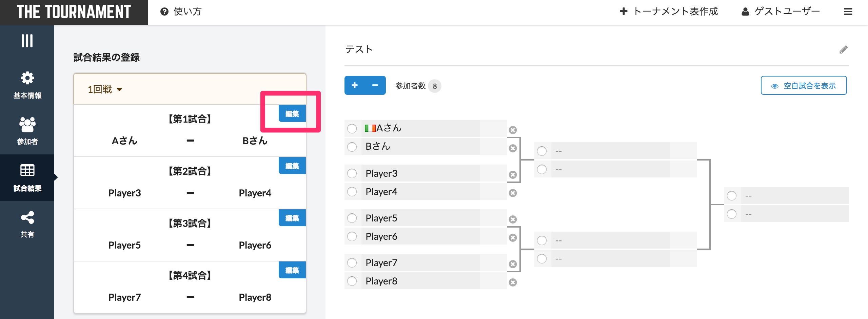Go to 参加者 participants section
The height and width of the screenshot is (319, 868).
(x=27, y=131)
